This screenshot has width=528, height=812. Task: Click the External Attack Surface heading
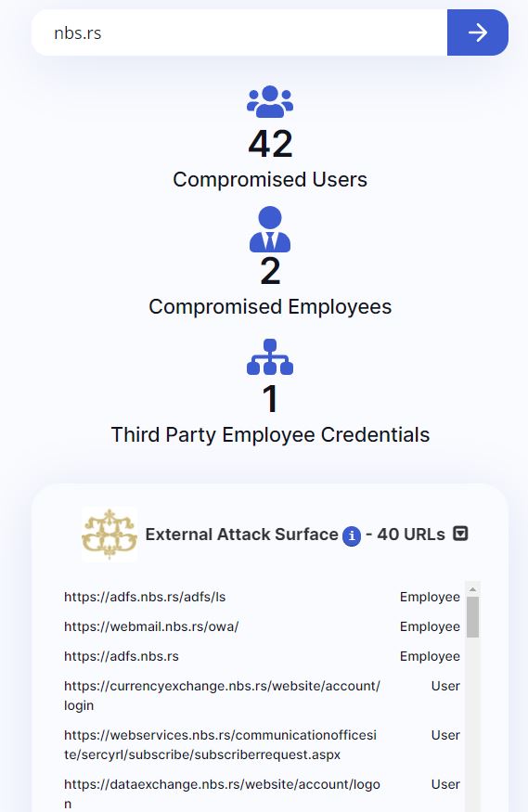(242, 534)
